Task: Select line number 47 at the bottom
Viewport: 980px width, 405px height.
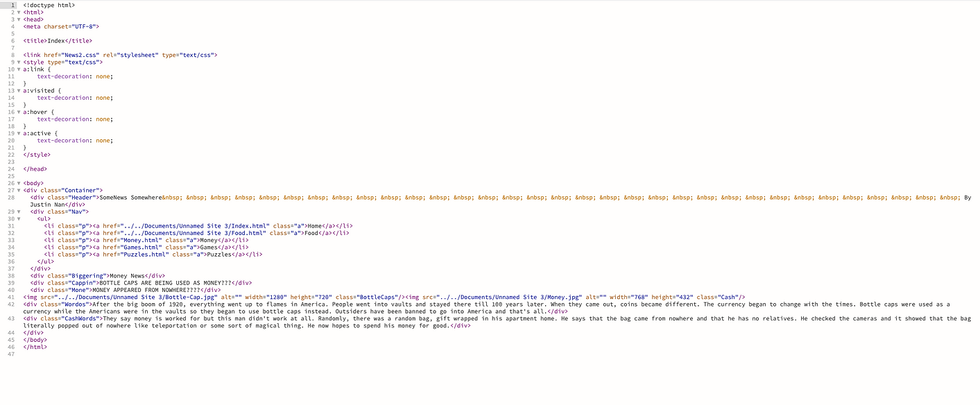Action: [x=12, y=354]
